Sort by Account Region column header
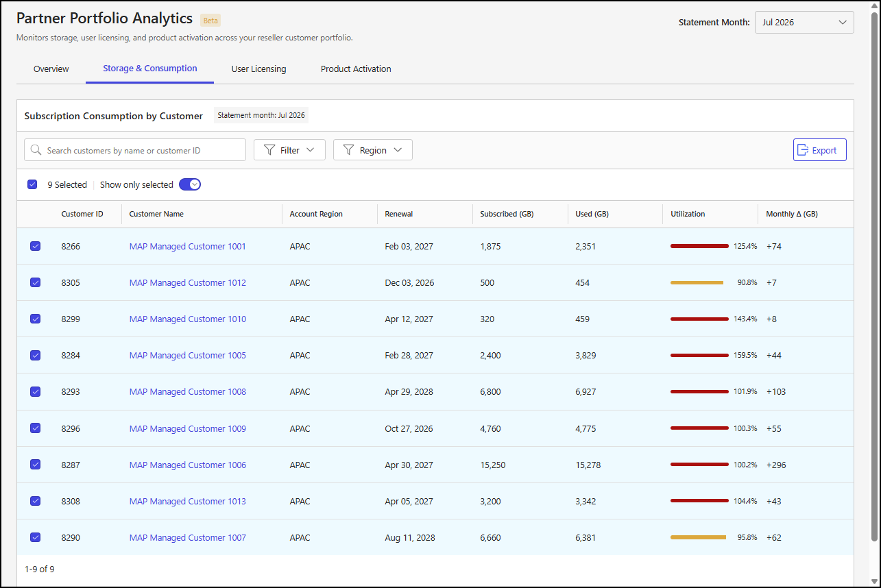881x588 pixels. [x=316, y=214]
